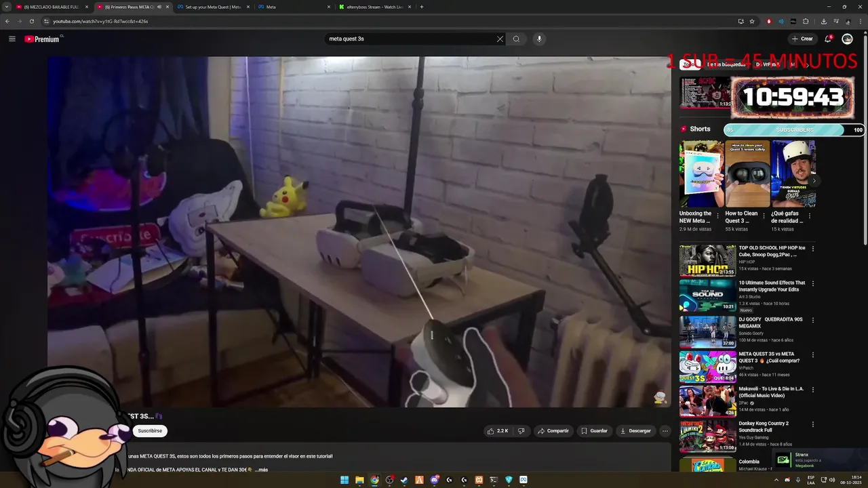Screen dimensions: 868x488
Task: Switch to MEZCLADO BAILABLE tab
Action: pos(51,7)
